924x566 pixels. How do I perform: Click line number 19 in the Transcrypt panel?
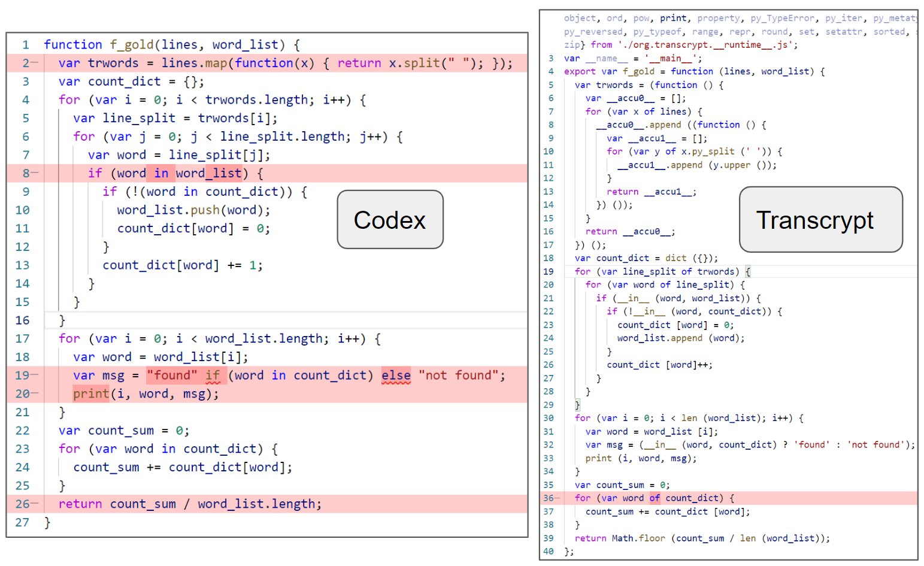[x=549, y=271]
